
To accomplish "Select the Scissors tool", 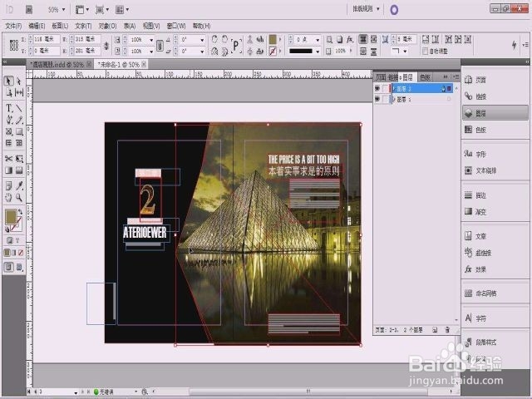I will click(x=9, y=159).
